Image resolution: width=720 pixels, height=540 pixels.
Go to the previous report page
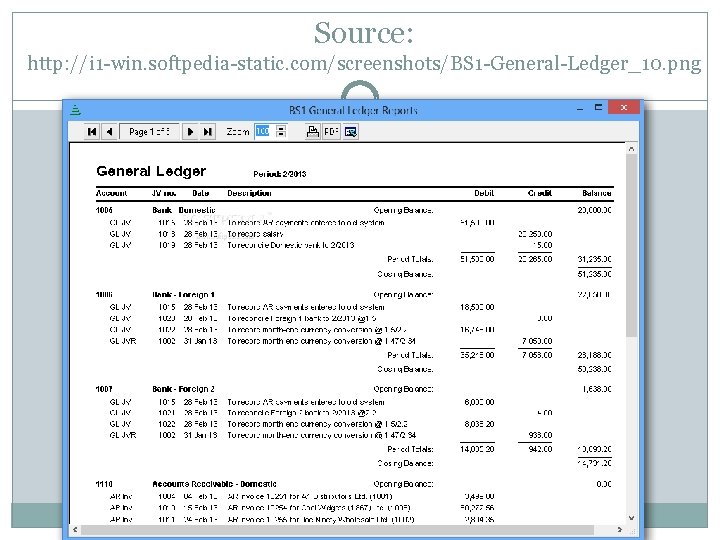coord(109,132)
